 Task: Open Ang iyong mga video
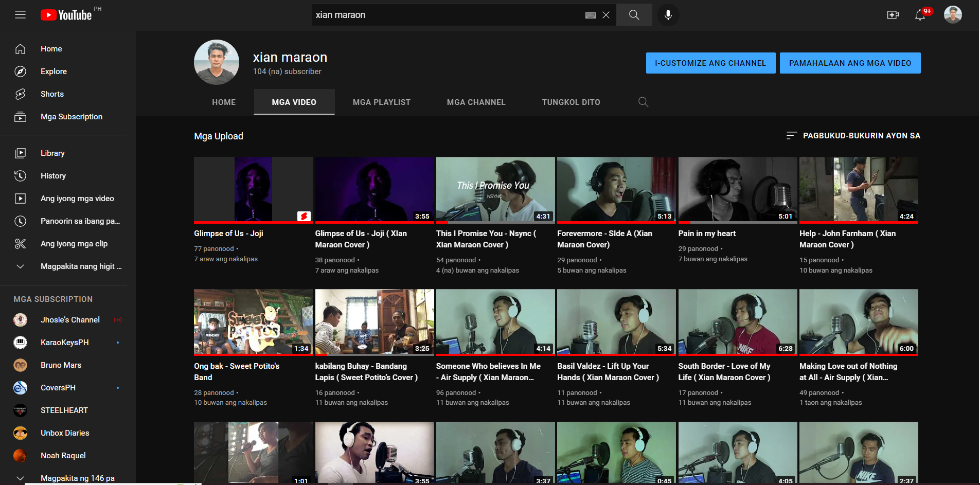coord(68,199)
